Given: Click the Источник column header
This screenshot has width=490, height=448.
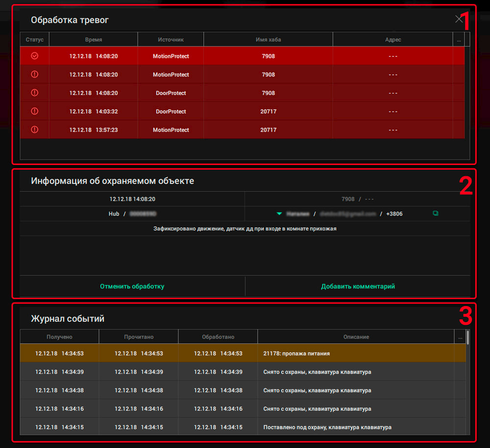Looking at the screenshot, I should [x=171, y=40].
